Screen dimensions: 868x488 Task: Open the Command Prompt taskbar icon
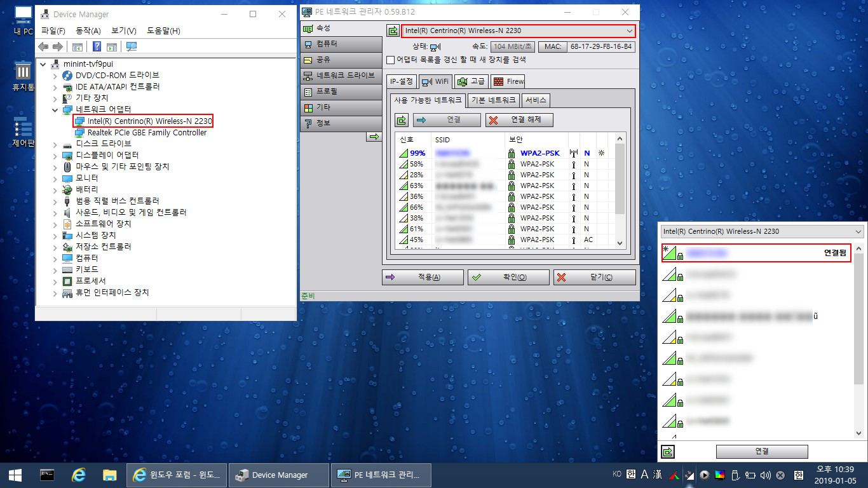[x=46, y=475]
